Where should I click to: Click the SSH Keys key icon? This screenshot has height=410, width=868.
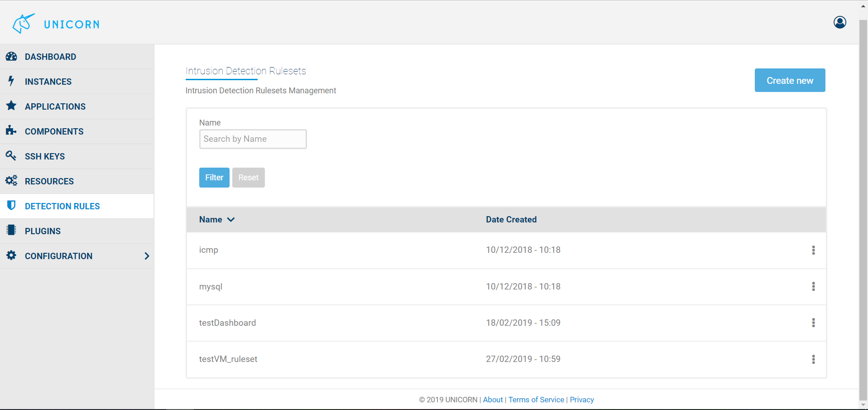(11, 156)
